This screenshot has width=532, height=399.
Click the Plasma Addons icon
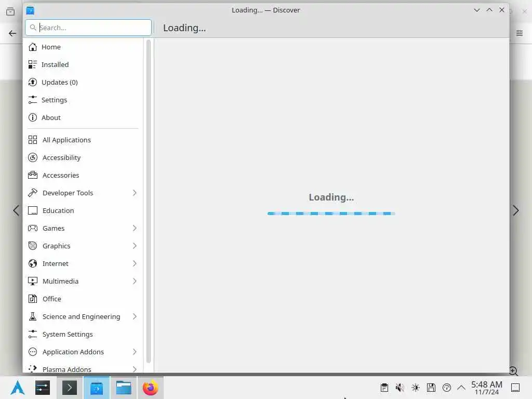coord(33,368)
